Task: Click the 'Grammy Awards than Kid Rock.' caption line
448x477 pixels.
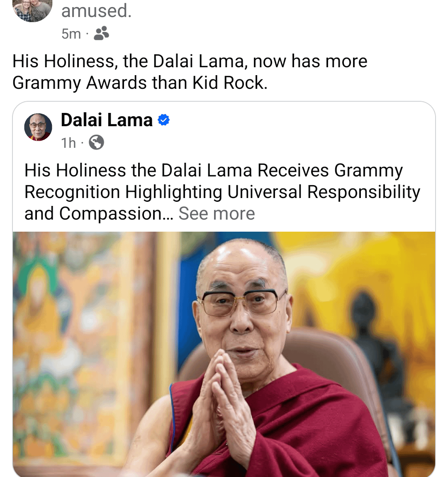Action: click(x=140, y=83)
